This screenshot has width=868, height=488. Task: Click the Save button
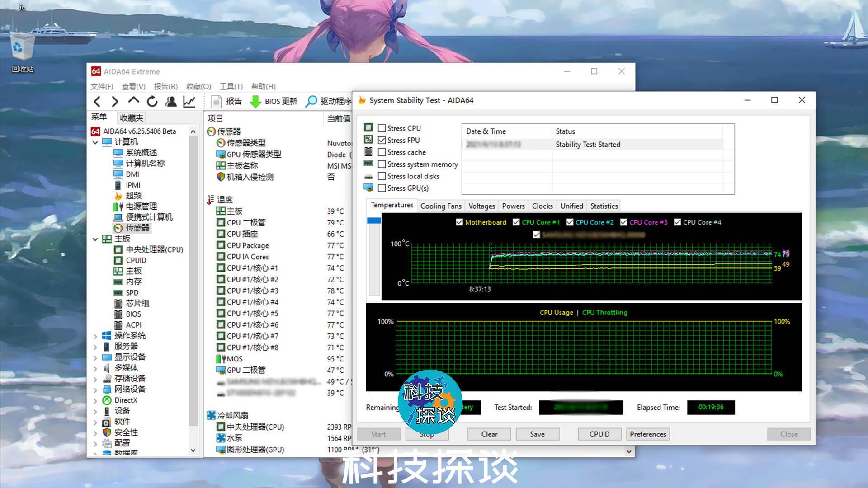(537, 434)
